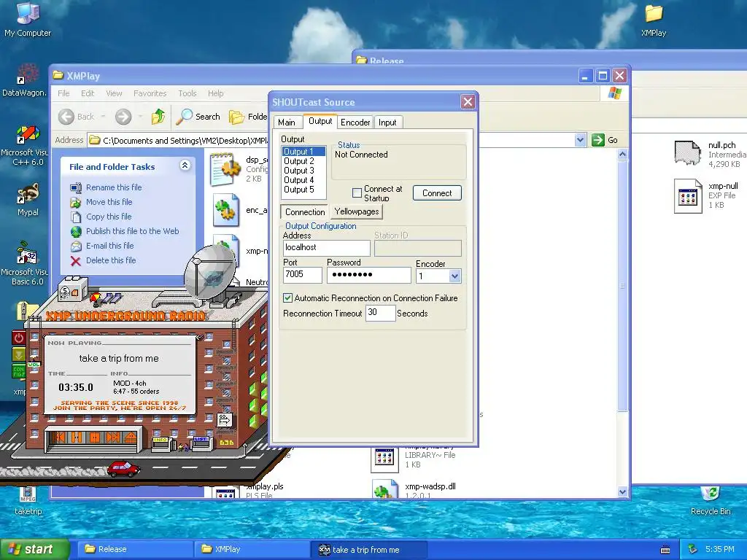Collapse the File and Folder Tasks panel
Screen dimensions: 747x560
[x=185, y=166]
